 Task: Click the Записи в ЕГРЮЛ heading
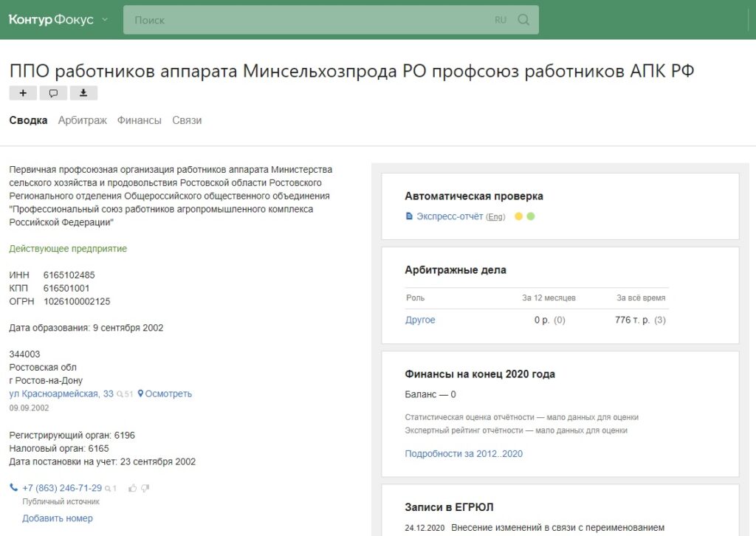[450, 507]
